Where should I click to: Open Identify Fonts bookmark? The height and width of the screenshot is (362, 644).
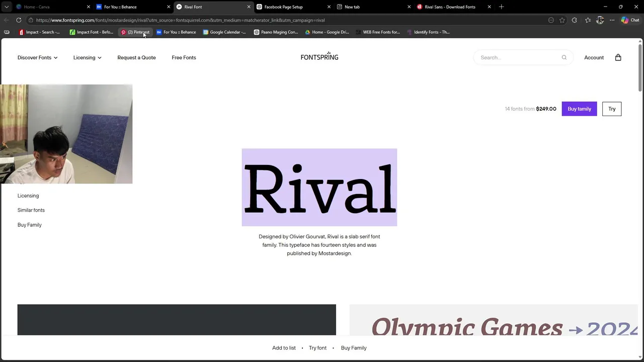[x=428, y=32]
